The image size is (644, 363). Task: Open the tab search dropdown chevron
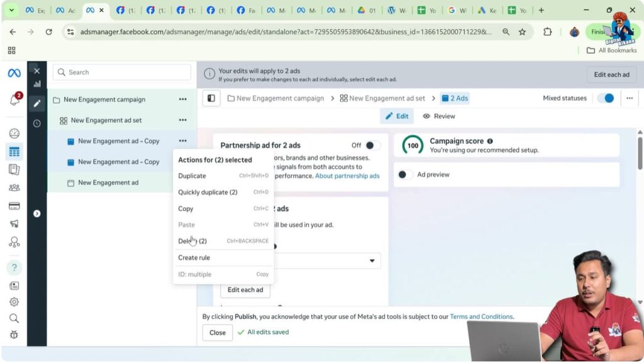click(11, 10)
